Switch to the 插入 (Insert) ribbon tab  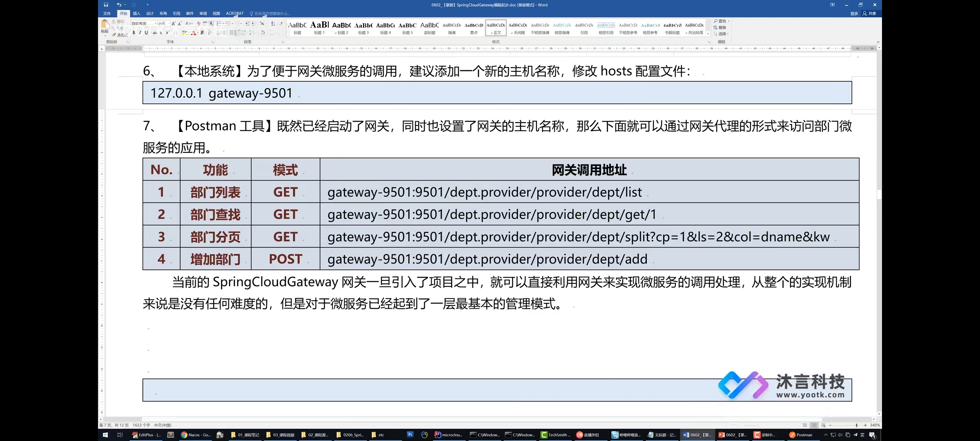[137, 13]
